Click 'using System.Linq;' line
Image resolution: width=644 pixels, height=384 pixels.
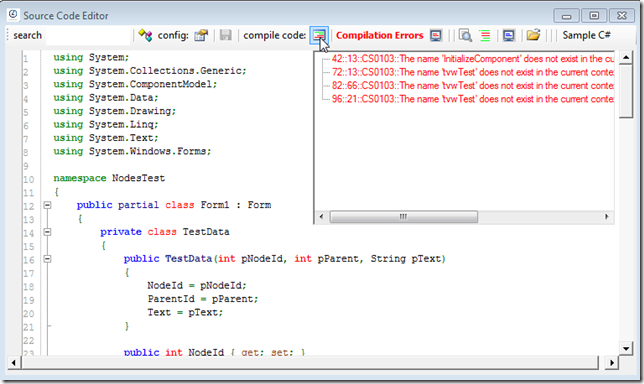106,124
